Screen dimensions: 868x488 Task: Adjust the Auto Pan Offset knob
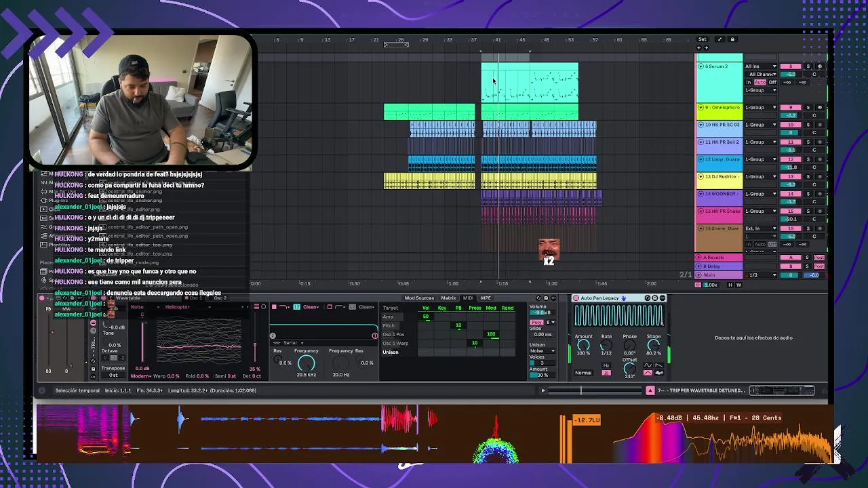tap(629, 369)
